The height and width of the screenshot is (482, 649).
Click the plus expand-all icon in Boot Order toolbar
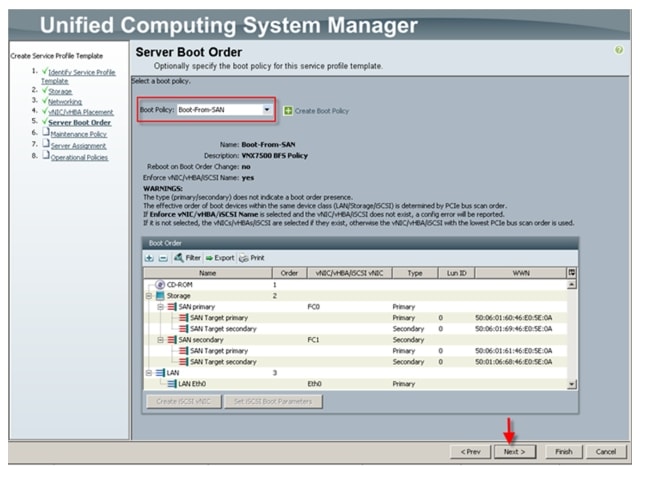coord(149,258)
